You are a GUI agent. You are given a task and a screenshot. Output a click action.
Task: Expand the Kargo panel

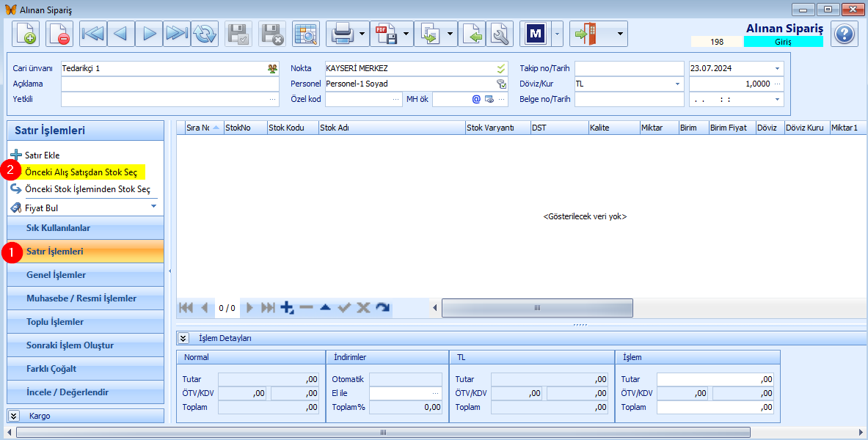(15, 416)
